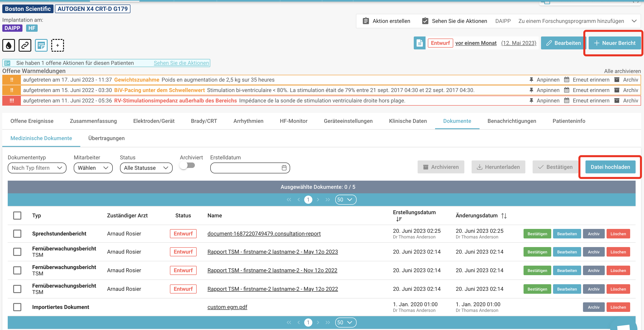Viewport: 644px width, 330px height.
Task: Switch to Klinische Daten tab
Action: coord(408,121)
